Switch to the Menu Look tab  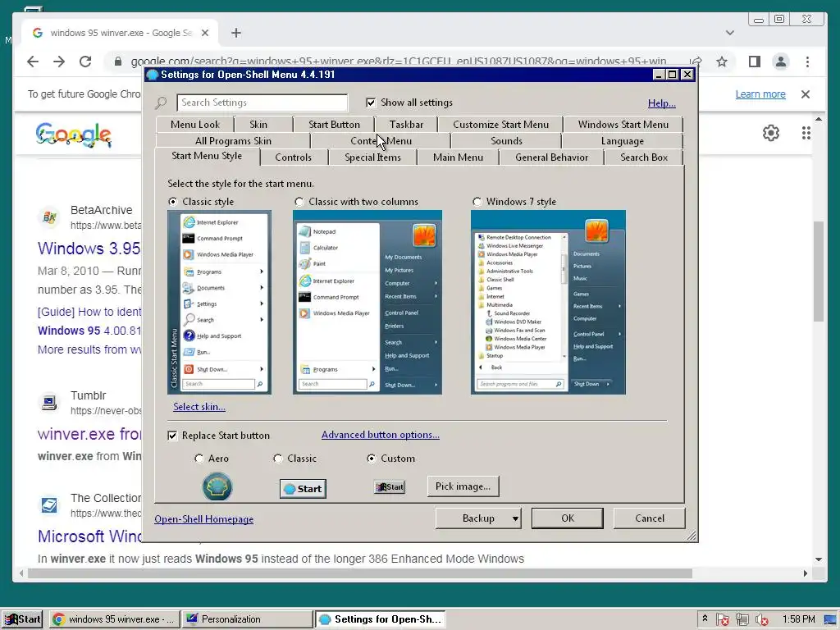(x=195, y=125)
